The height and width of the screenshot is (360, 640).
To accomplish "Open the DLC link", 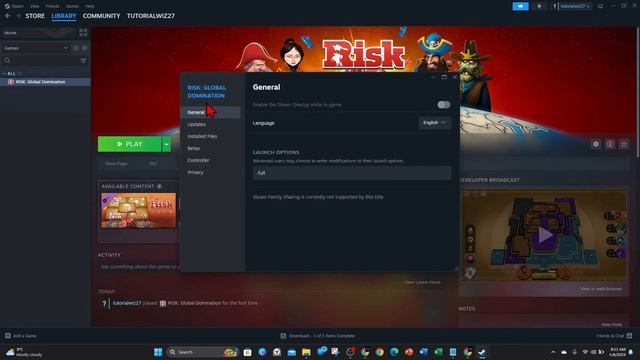I will (x=153, y=164).
